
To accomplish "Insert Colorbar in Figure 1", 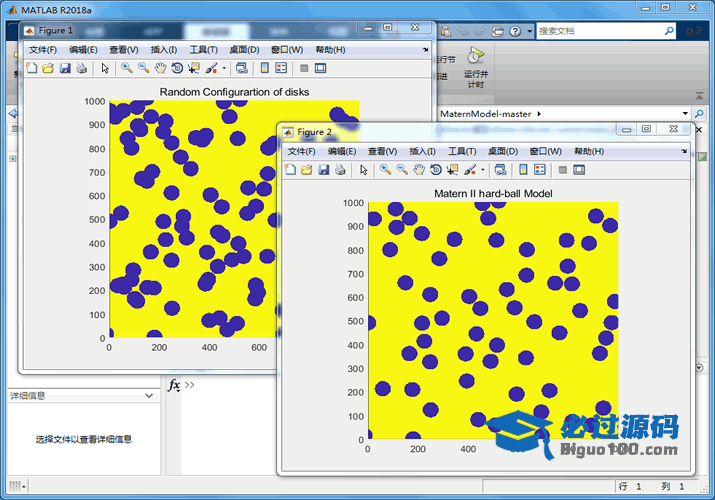I will point(264,68).
